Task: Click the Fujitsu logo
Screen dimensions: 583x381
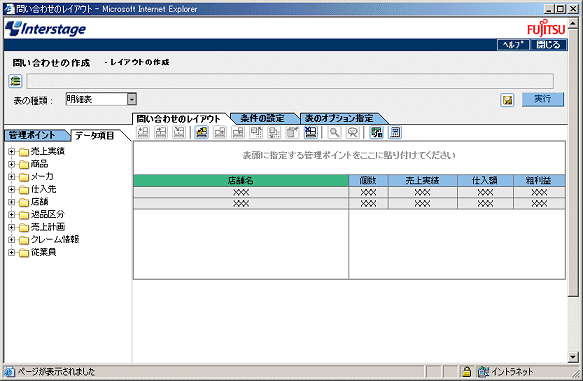Action: point(546,28)
